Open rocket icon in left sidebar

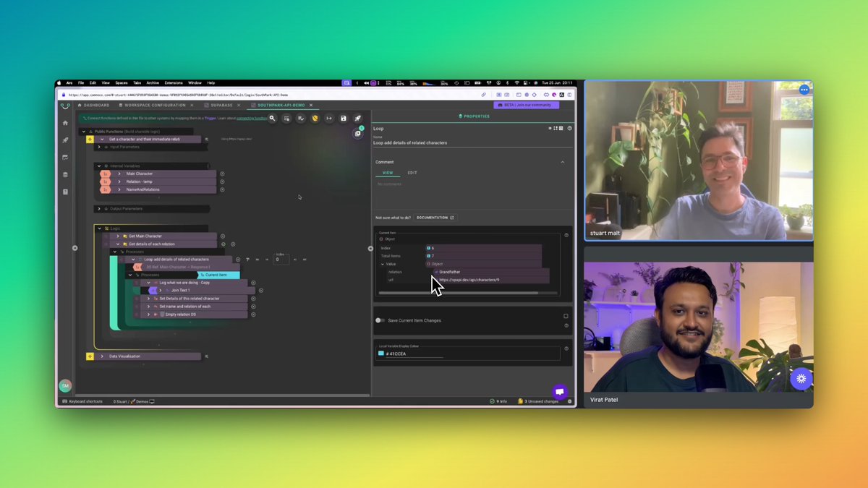(x=65, y=140)
